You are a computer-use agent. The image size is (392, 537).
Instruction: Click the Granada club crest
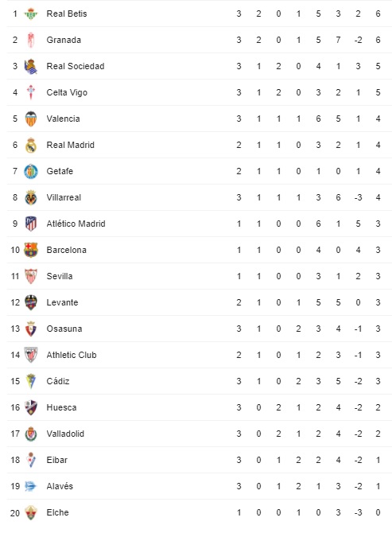point(31,40)
